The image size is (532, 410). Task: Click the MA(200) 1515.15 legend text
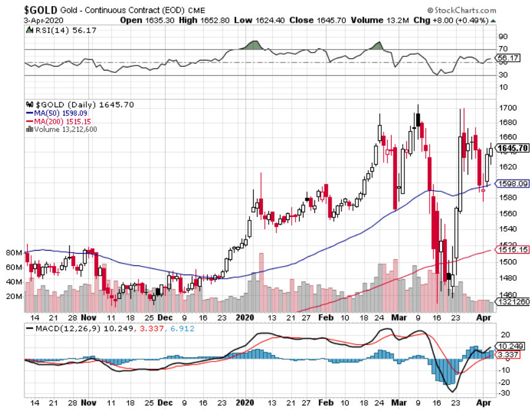coord(63,121)
